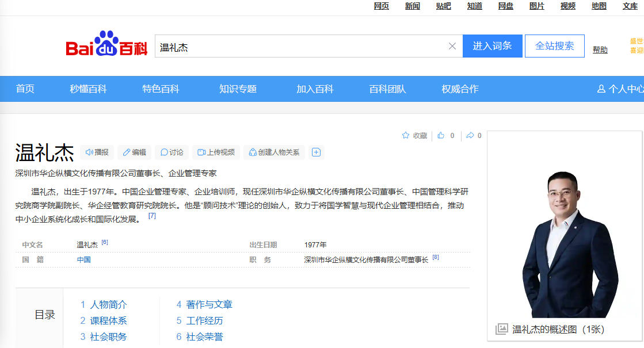The width and height of the screenshot is (644, 348).
Task: Click 上传视频 upload video icon
Action: pos(216,152)
